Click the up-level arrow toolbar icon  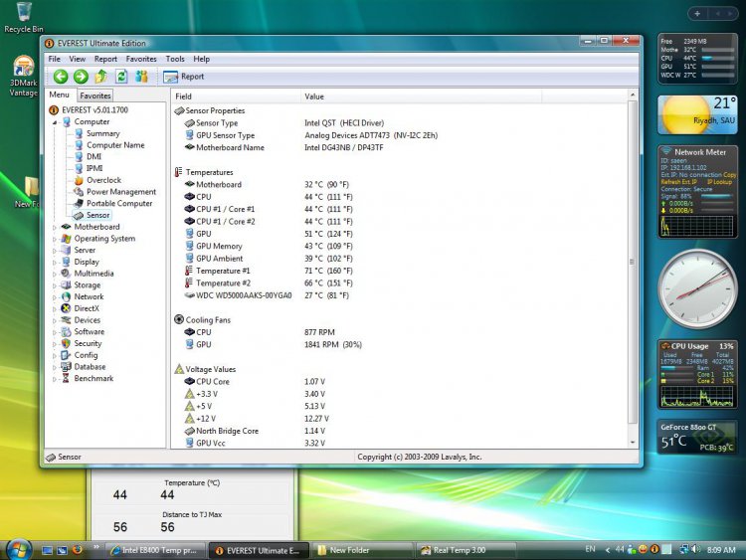point(100,77)
